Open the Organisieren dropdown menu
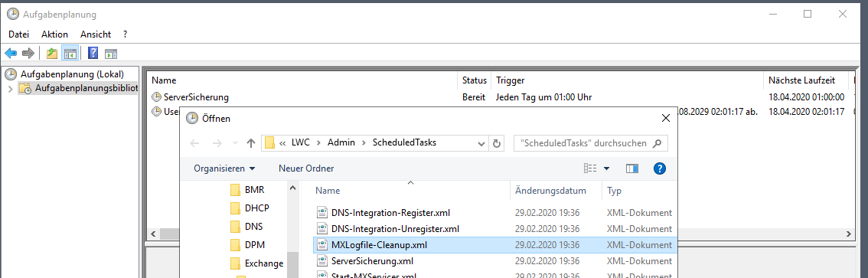Image resolution: width=868 pixels, height=278 pixels. (x=225, y=168)
